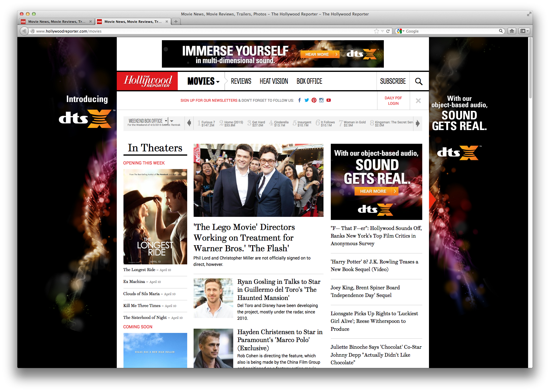550x392 pixels.
Task: Expand the MOVIES section dropdown
Action: point(203,81)
